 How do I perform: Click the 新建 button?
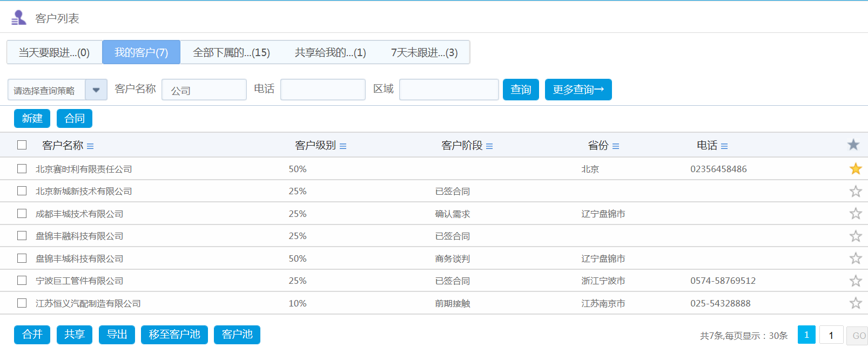[32, 118]
